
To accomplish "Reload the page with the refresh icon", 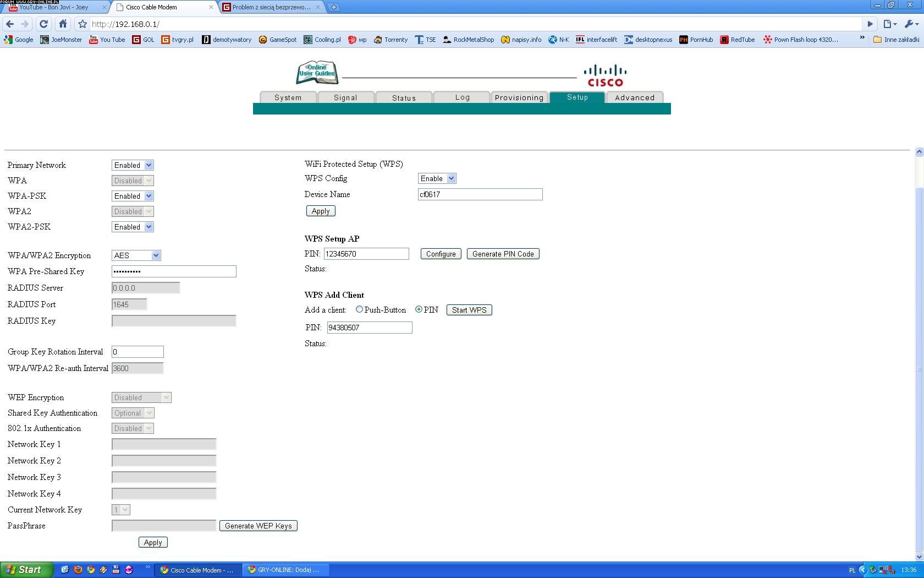I will [x=44, y=24].
